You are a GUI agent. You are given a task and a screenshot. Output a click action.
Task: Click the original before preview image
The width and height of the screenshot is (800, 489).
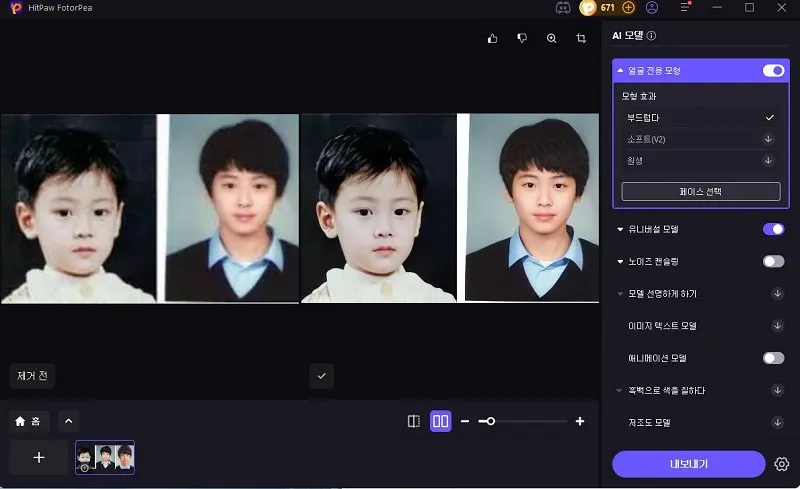pyautogui.click(x=149, y=208)
